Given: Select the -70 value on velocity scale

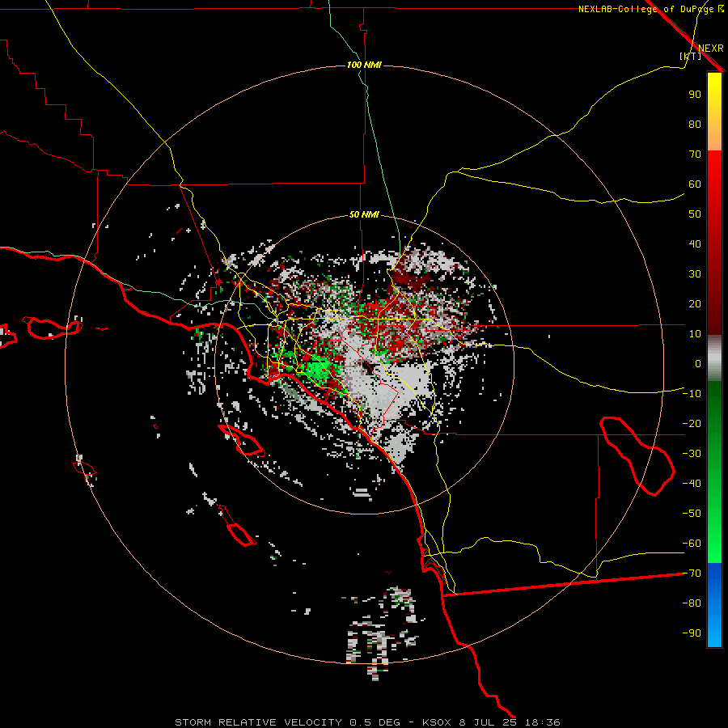Looking at the screenshot, I should click(x=692, y=573).
